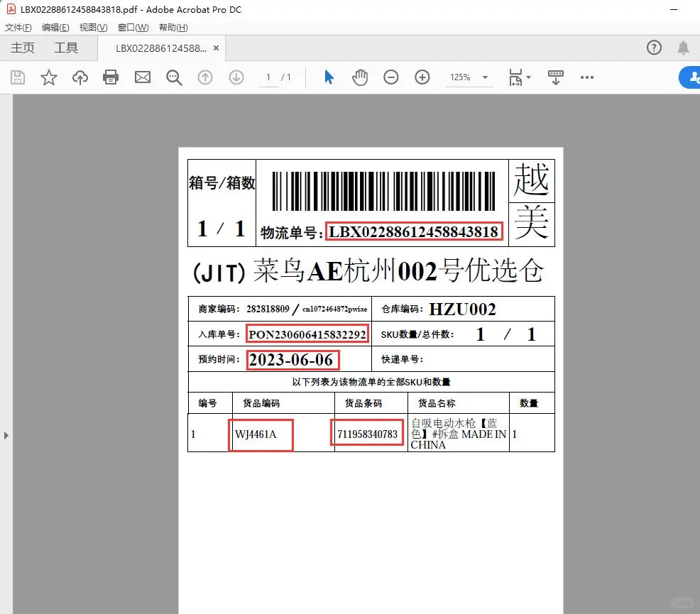Open notifications bell icon
The image size is (700, 614).
pyautogui.click(x=683, y=48)
